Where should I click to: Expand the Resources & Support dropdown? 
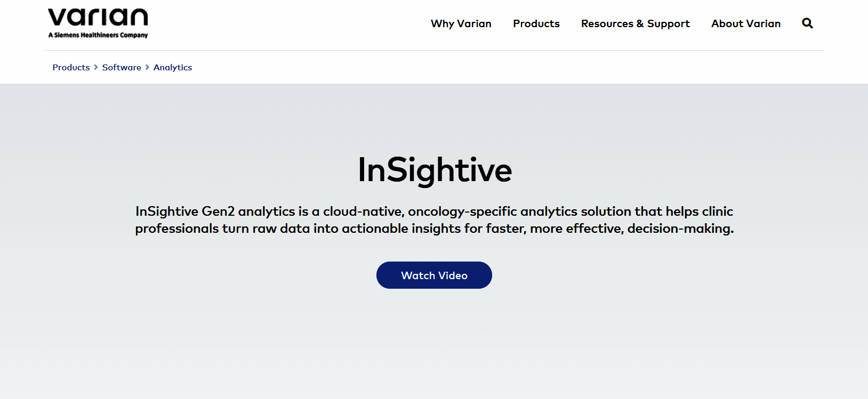[x=635, y=23]
